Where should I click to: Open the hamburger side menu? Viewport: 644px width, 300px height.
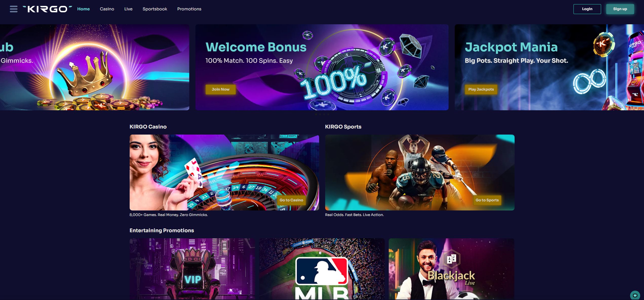coord(14,9)
